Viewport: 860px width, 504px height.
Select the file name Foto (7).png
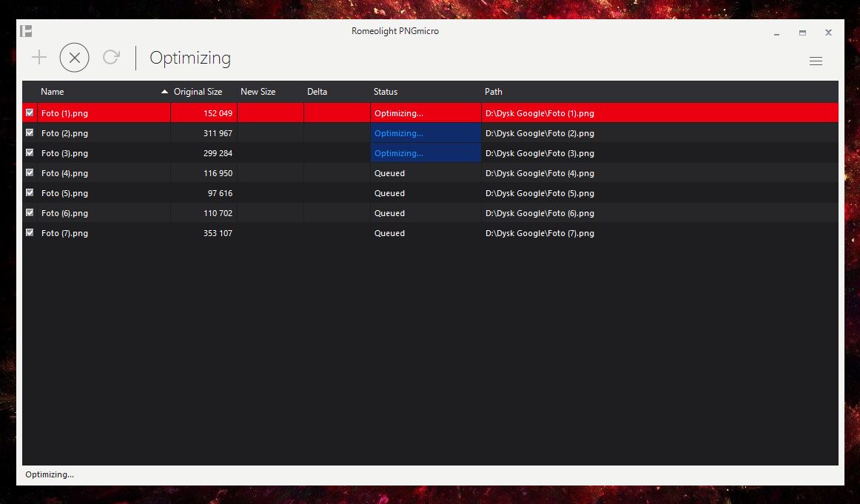point(64,233)
